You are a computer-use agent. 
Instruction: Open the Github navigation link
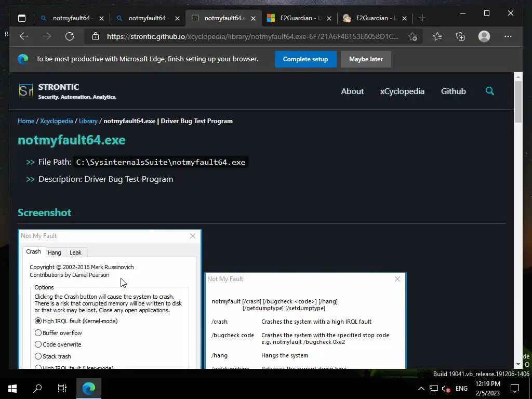coord(453,91)
